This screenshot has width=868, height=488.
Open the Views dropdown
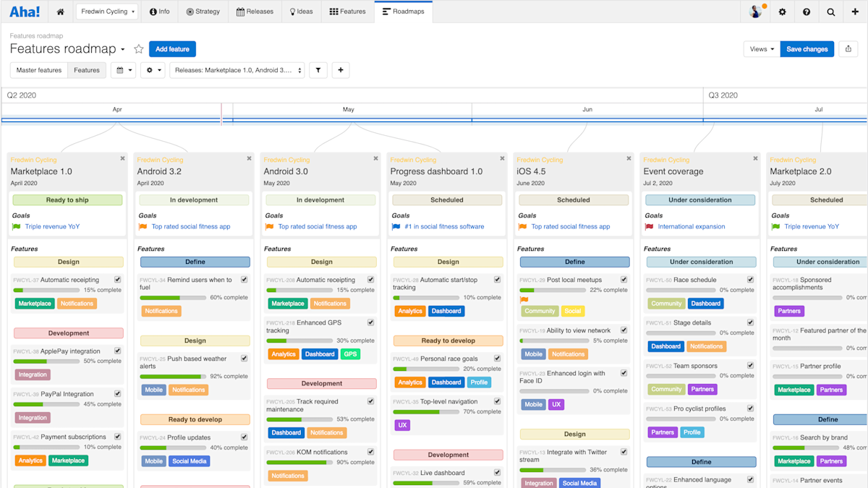coord(759,48)
